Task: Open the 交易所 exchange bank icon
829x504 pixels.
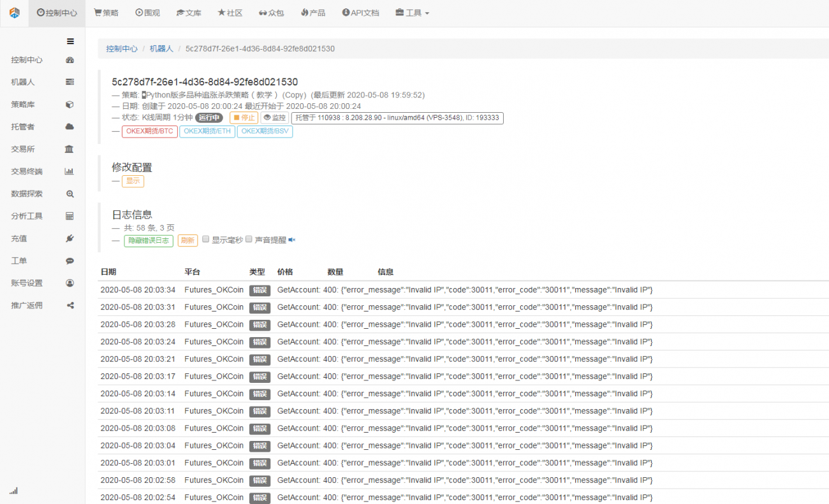Action: coord(70,148)
